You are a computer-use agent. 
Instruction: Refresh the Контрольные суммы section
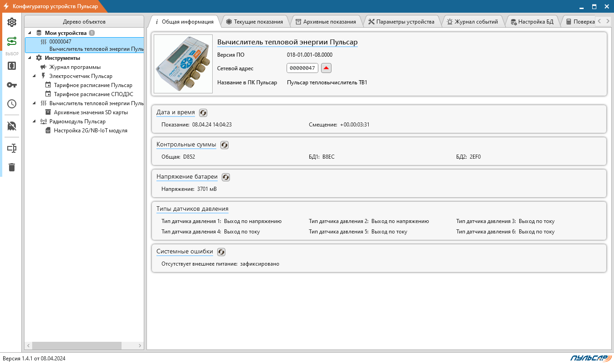coord(224,145)
